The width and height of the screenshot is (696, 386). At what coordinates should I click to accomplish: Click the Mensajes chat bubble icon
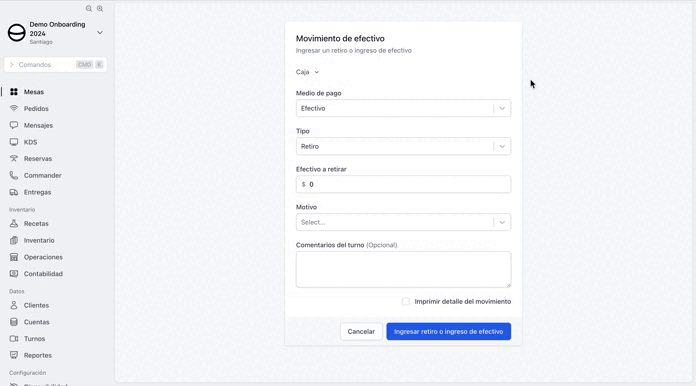click(14, 125)
